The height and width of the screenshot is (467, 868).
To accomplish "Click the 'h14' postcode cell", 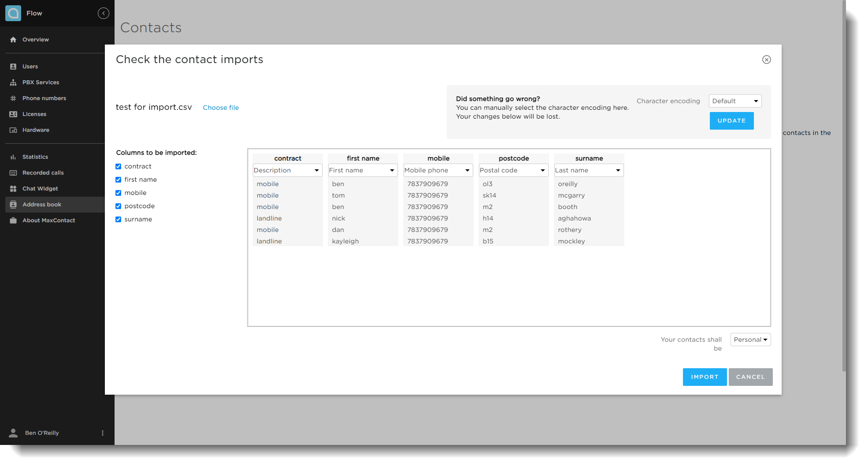I will point(488,218).
